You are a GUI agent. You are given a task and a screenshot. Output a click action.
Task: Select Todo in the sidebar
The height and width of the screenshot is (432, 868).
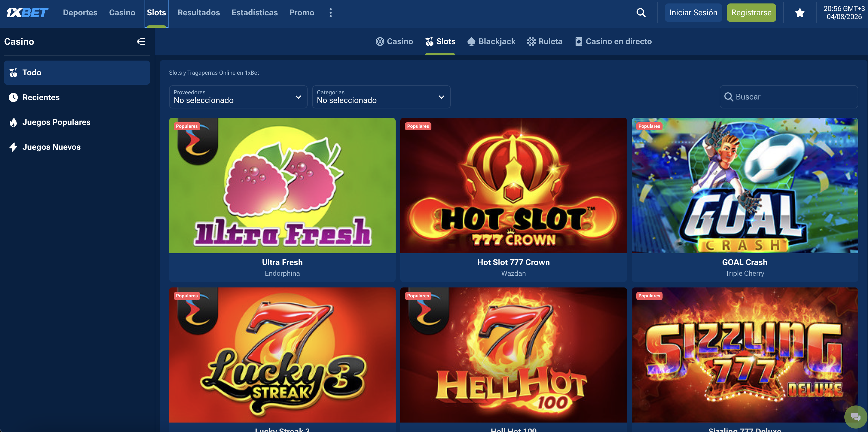[x=77, y=72]
